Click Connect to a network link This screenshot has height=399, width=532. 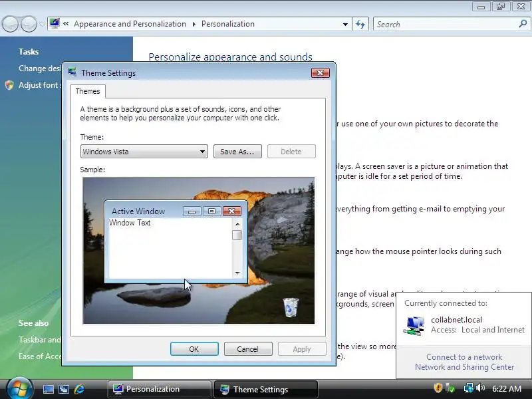[x=464, y=357]
